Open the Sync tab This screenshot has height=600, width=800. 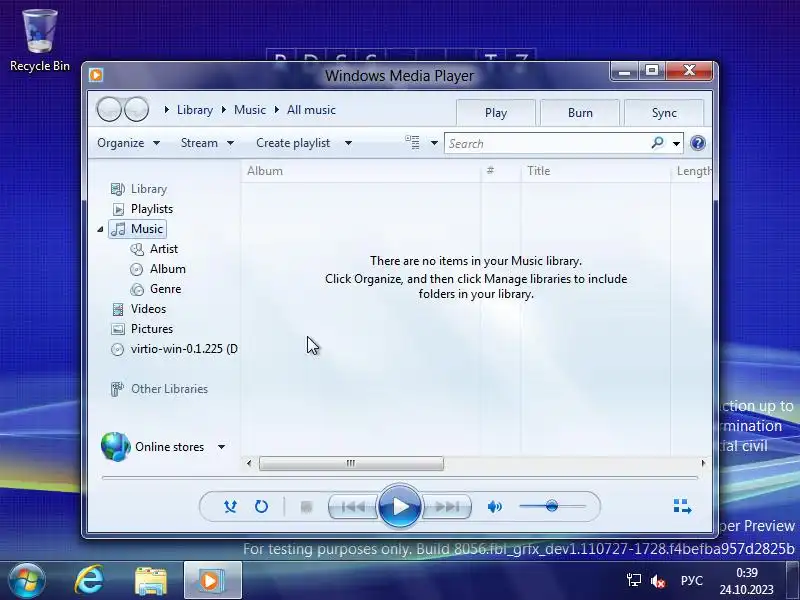pos(664,113)
